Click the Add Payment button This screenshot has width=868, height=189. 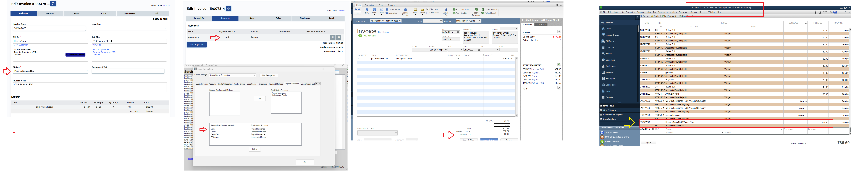click(196, 44)
